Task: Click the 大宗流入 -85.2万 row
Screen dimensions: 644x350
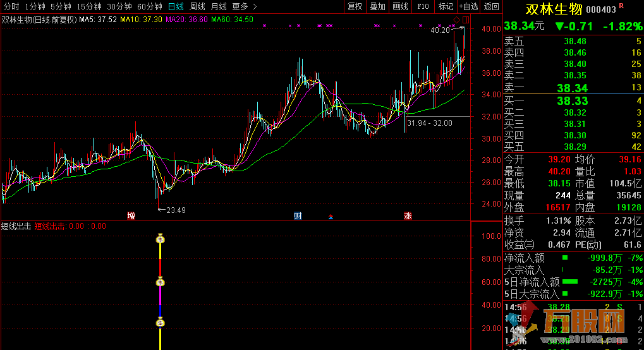Action: (x=573, y=270)
